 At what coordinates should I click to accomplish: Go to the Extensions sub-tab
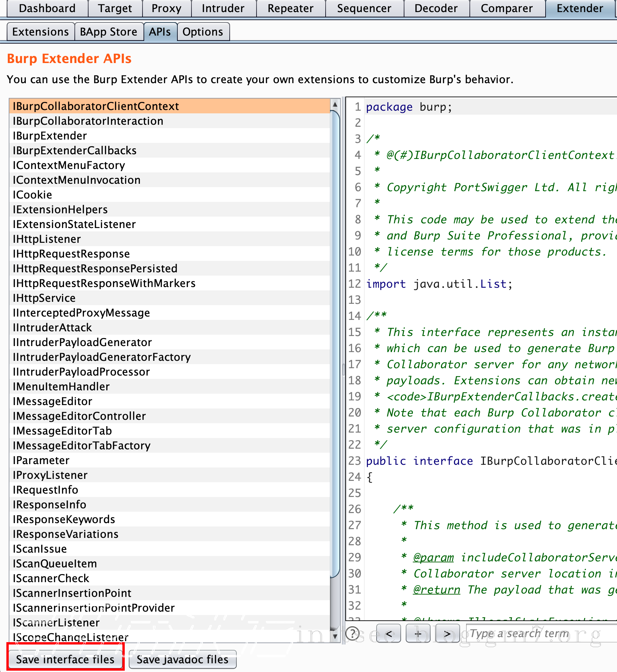(x=41, y=32)
